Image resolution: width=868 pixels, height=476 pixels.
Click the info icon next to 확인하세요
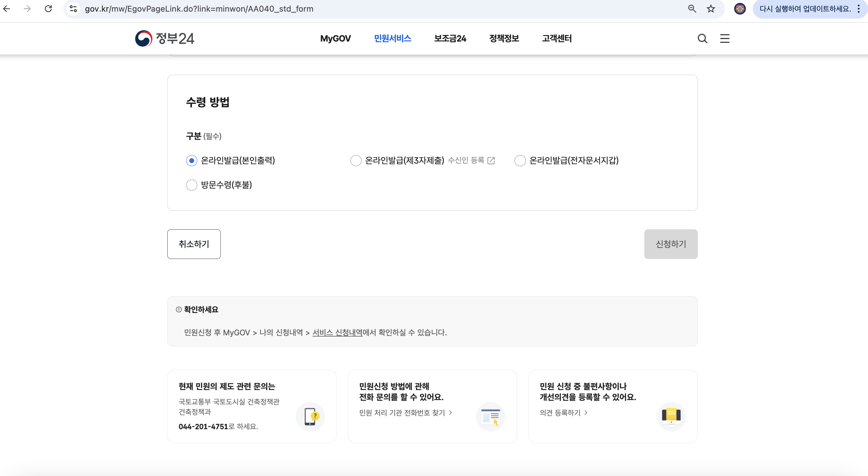179,310
